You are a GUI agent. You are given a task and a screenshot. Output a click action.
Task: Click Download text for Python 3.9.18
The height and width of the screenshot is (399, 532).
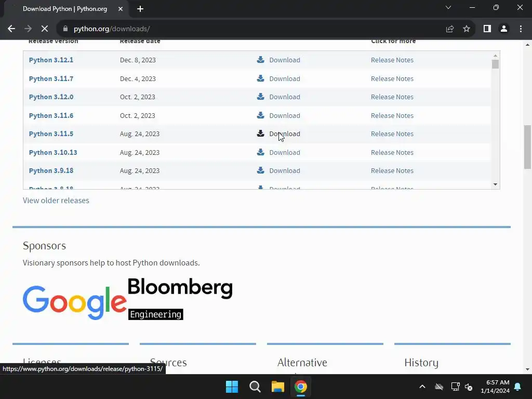coord(285,170)
